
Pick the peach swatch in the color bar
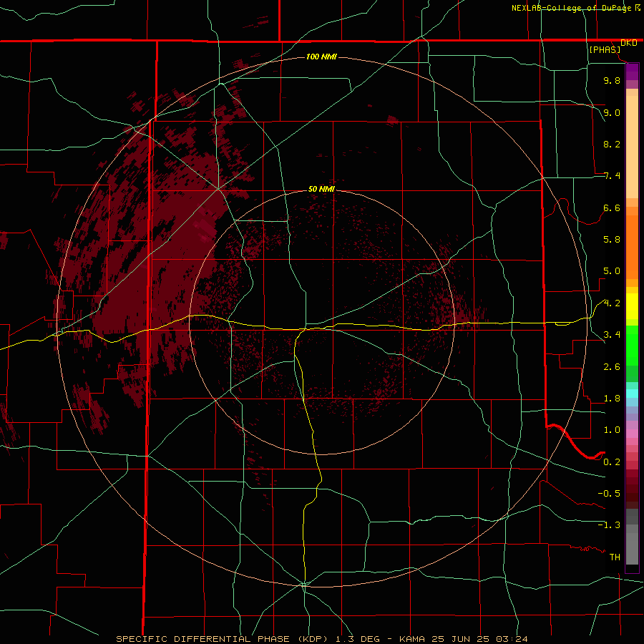(632, 147)
